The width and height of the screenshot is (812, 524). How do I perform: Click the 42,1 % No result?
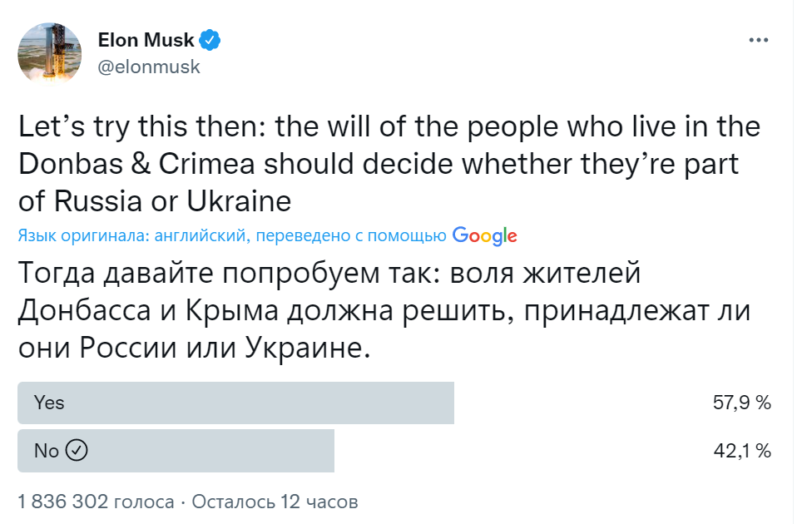(x=741, y=451)
